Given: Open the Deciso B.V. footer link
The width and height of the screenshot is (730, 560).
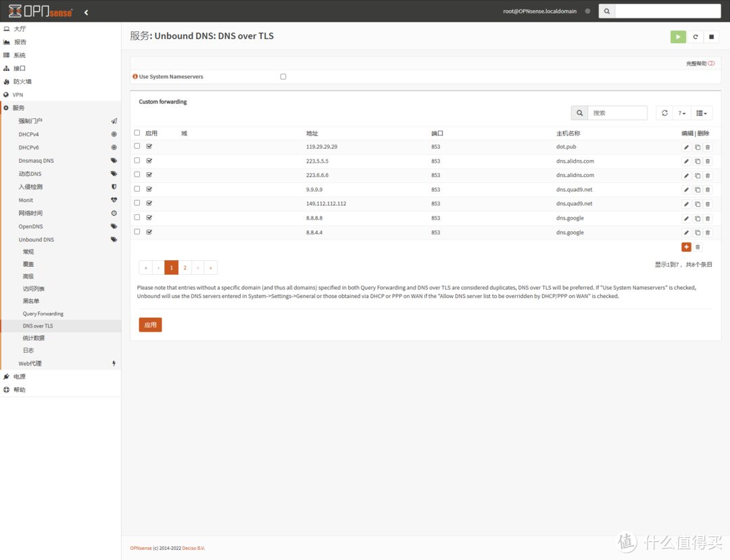Looking at the screenshot, I should click(x=193, y=548).
